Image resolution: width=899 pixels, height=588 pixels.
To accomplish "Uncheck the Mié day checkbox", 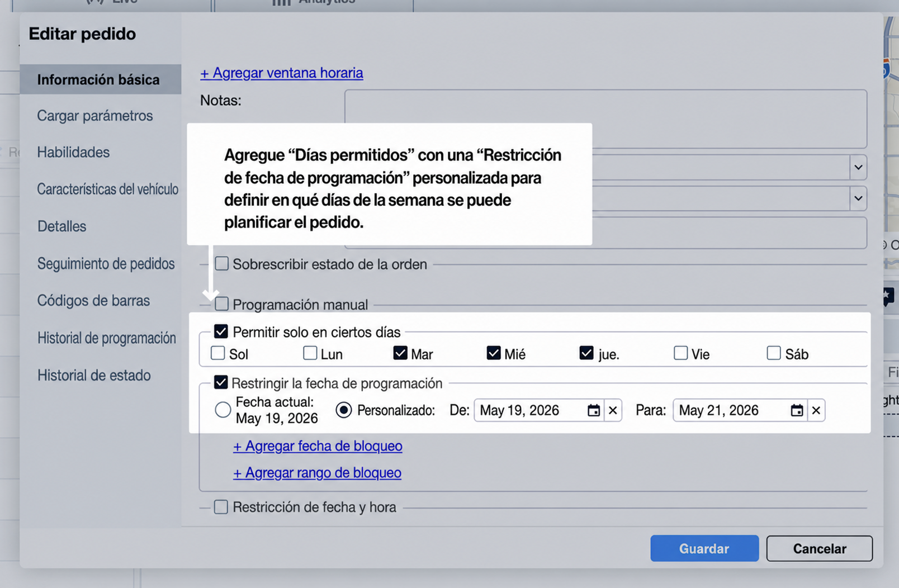I will coord(493,353).
